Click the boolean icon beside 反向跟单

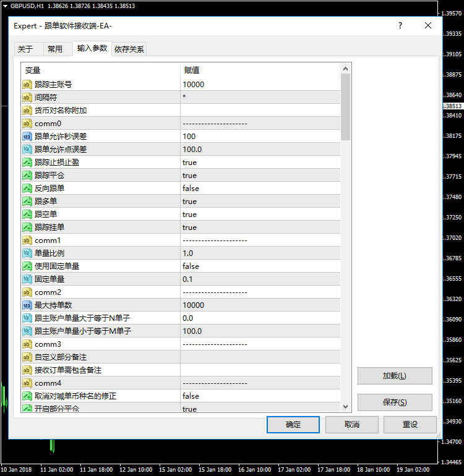click(x=27, y=189)
